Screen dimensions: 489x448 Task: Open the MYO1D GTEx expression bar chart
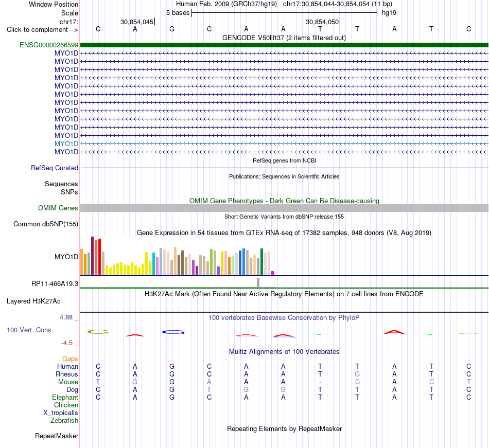point(177,256)
